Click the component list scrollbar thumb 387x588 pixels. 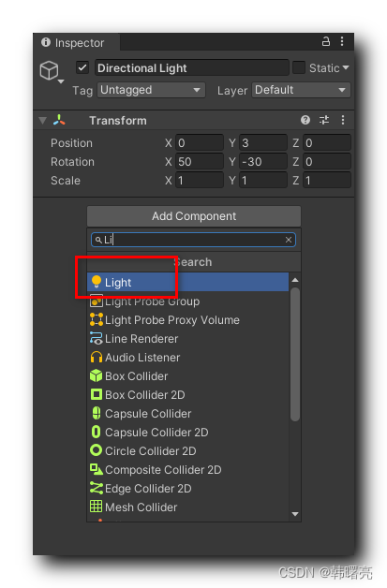295,354
